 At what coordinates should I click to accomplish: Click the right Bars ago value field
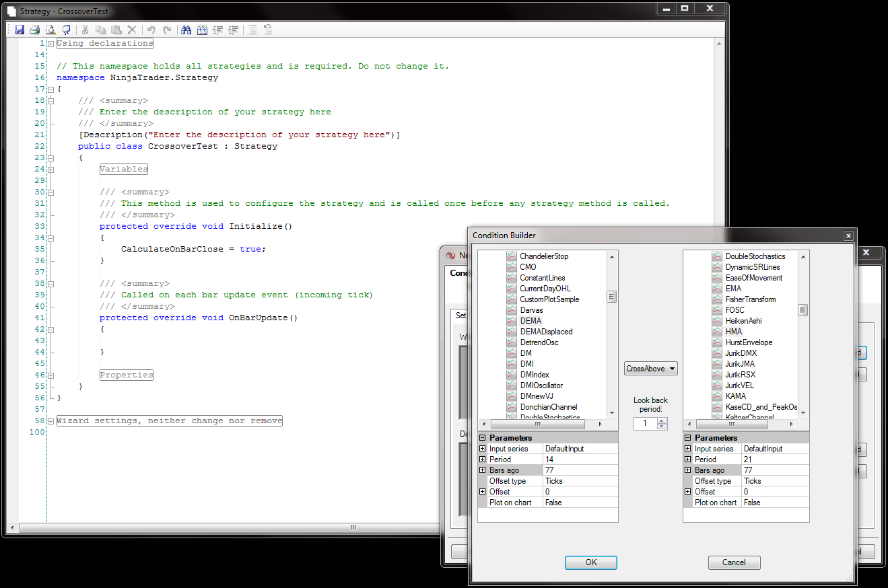click(774, 470)
